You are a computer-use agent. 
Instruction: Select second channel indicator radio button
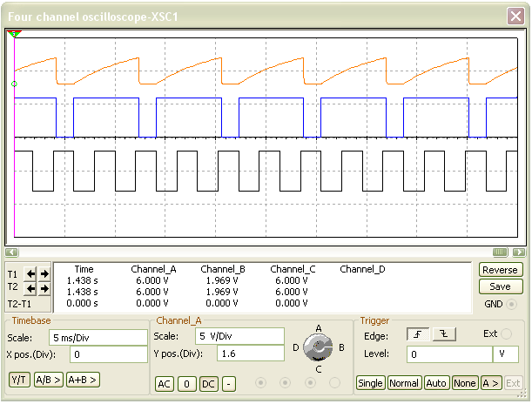point(285,383)
